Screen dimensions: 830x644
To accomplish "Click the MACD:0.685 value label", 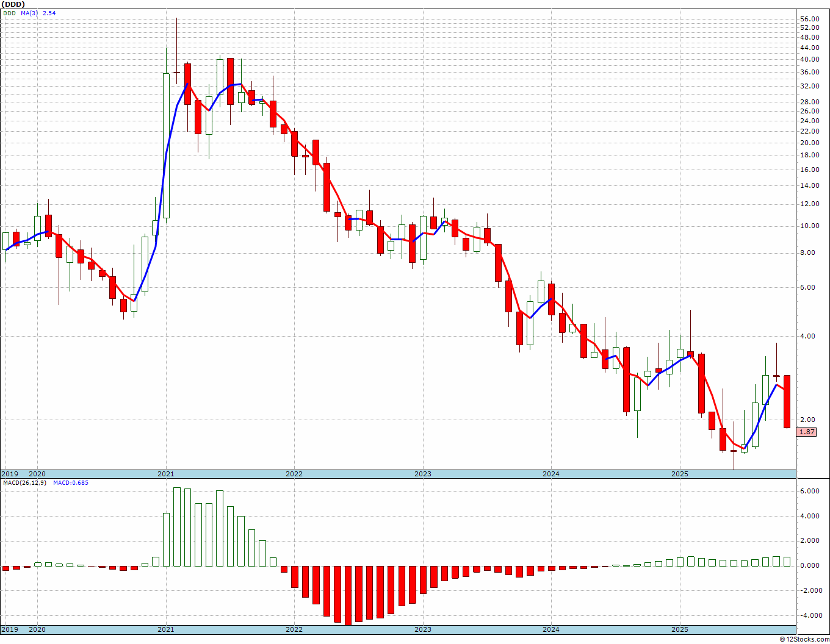I will pos(71,483).
